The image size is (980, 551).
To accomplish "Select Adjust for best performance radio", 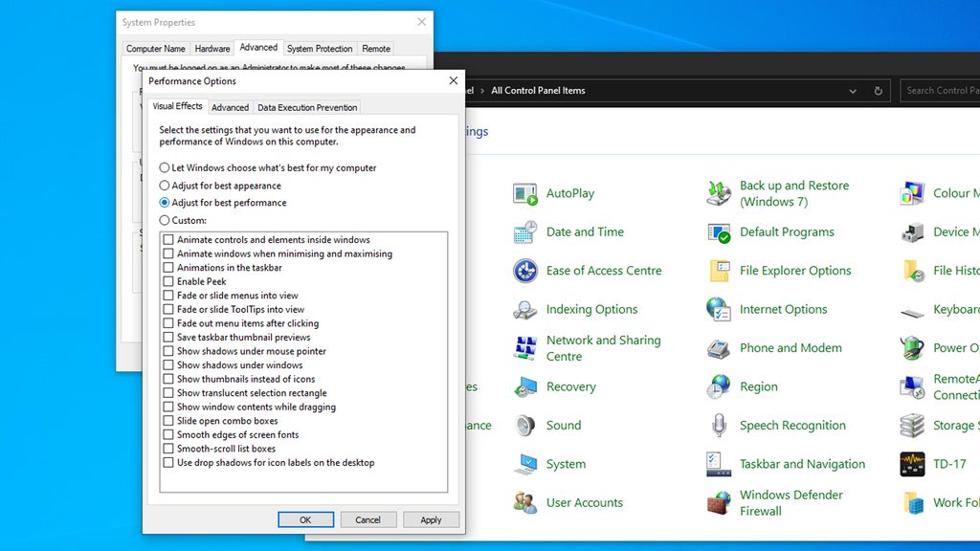I will click(165, 203).
